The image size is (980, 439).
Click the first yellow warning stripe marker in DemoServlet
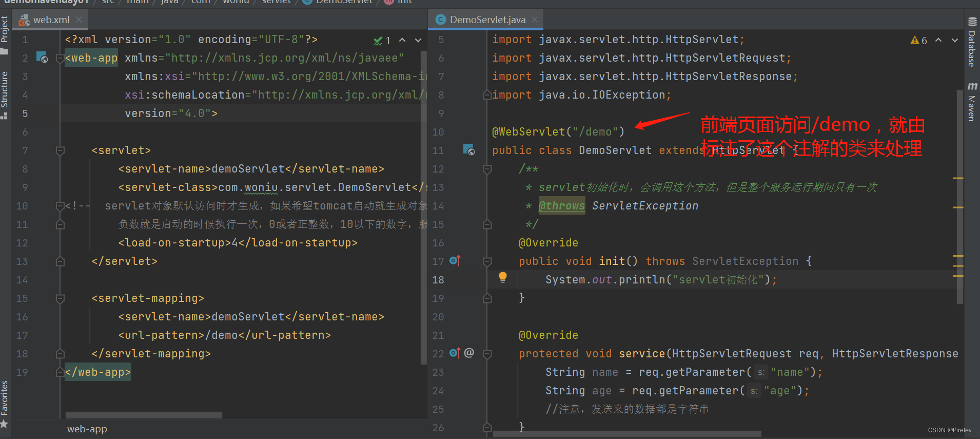(x=958, y=178)
